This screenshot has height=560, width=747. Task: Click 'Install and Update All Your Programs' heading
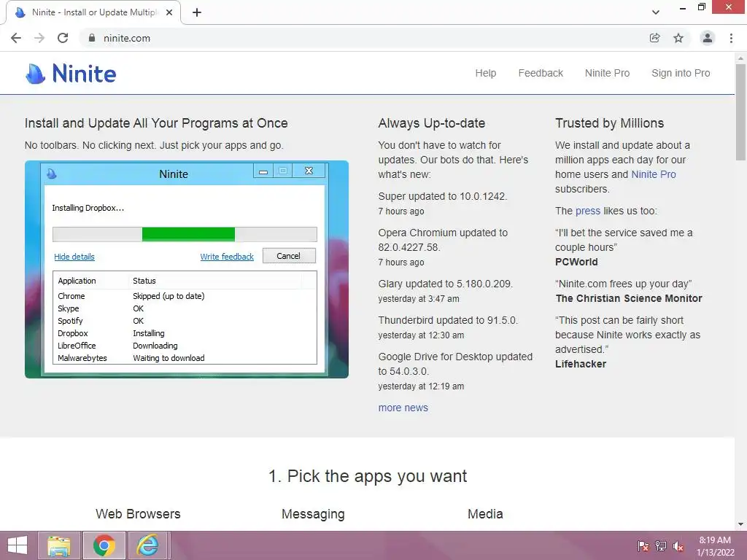[x=156, y=123]
